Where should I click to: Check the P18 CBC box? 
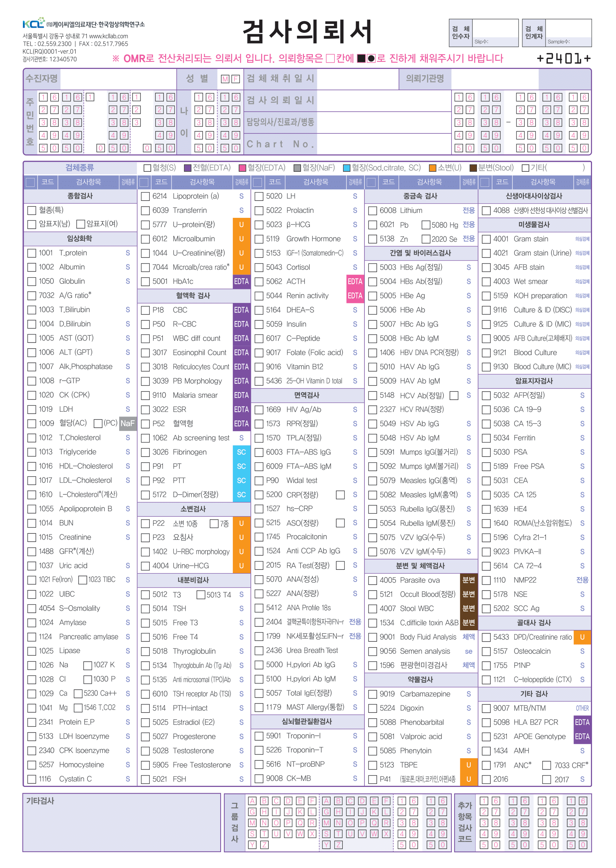click(x=145, y=310)
